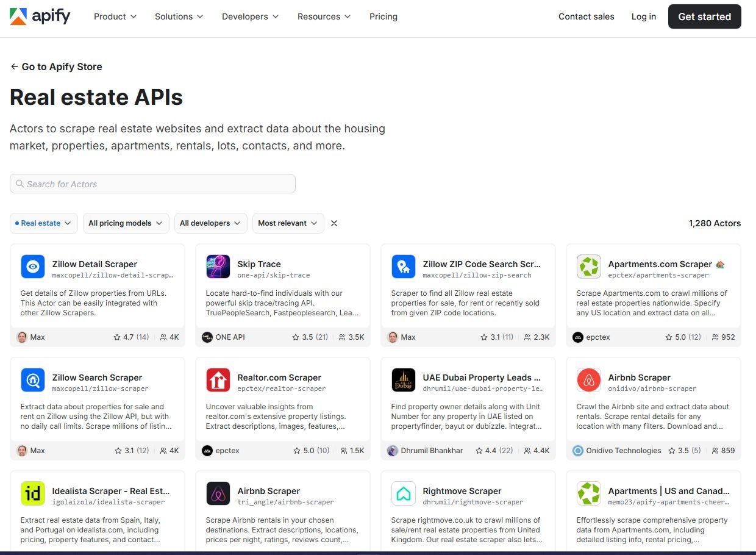This screenshot has height=555, width=756.
Task: Open the Idealista Scraper 'id' icon
Action: tap(33, 493)
